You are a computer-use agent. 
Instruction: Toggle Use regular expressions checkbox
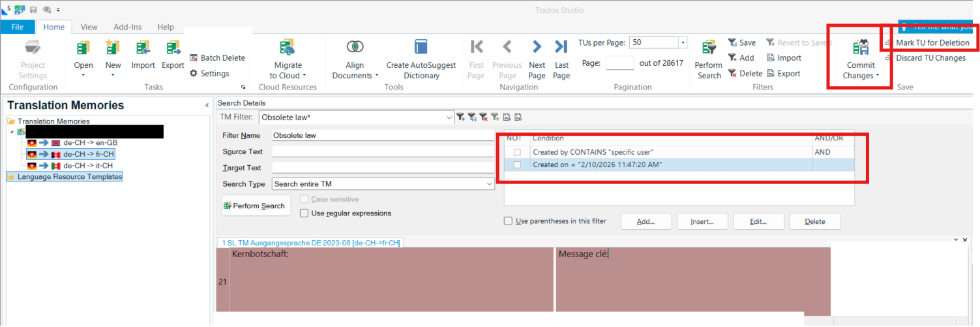pyautogui.click(x=304, y=213)
